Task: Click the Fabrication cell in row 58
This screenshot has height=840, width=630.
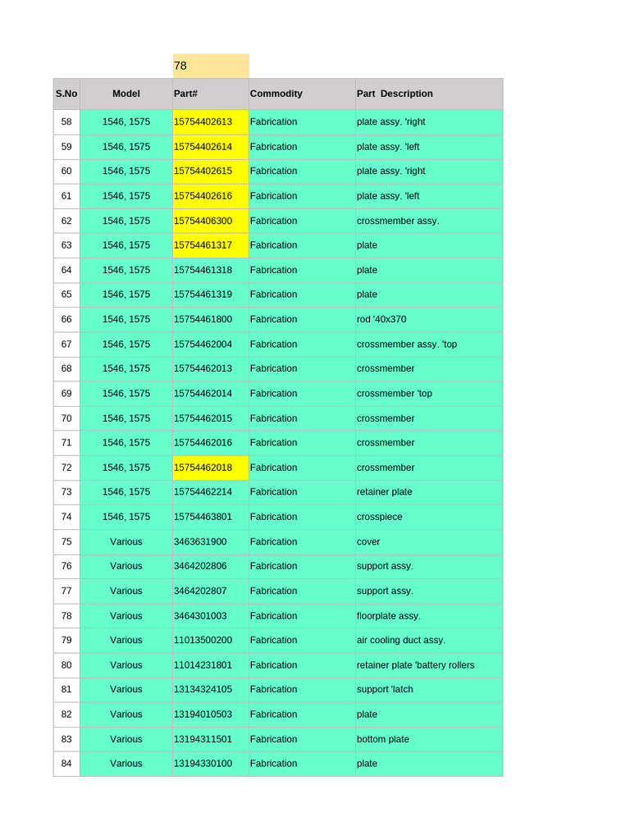Action: click(x=302, y=122)
